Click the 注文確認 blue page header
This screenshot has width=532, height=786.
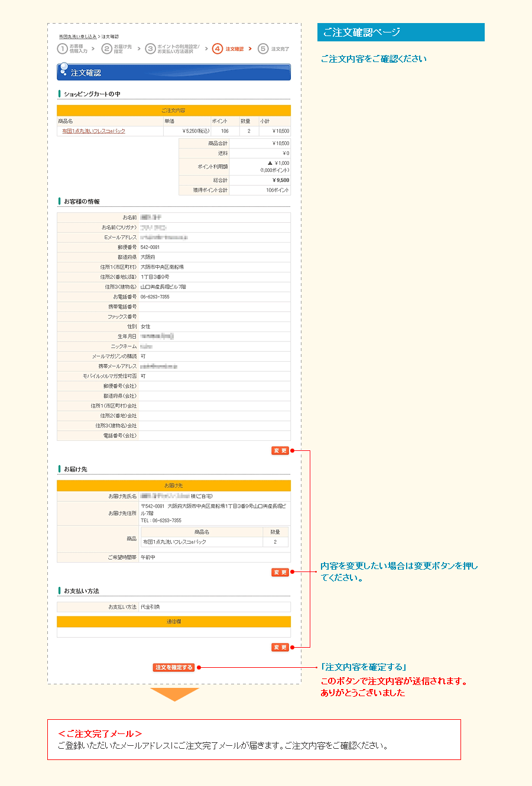click(174, 72)
